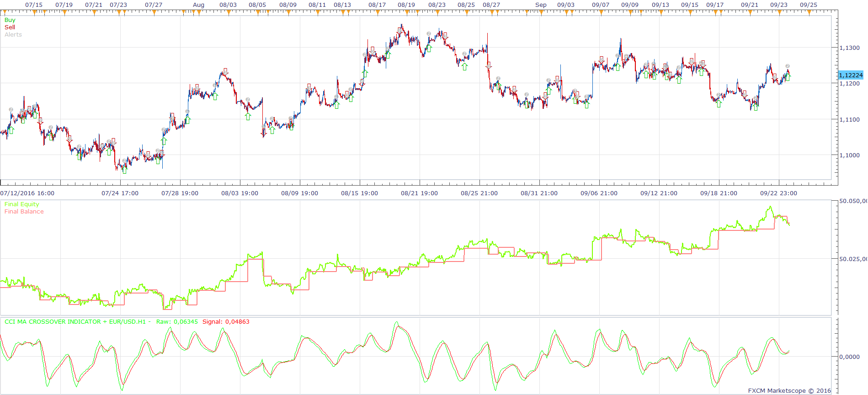Click the Signal: 0,04863 indicator value

[226, 322]
